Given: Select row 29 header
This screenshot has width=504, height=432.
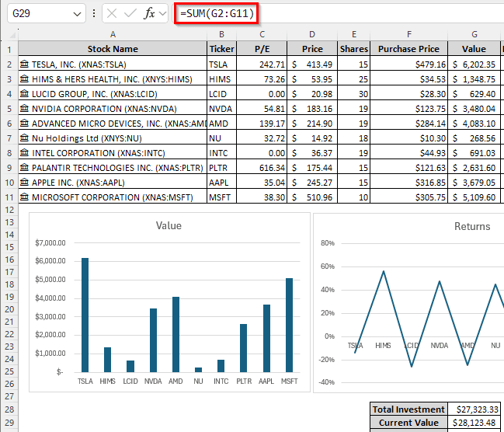Looking at the screenshot, I should [9, 423].
